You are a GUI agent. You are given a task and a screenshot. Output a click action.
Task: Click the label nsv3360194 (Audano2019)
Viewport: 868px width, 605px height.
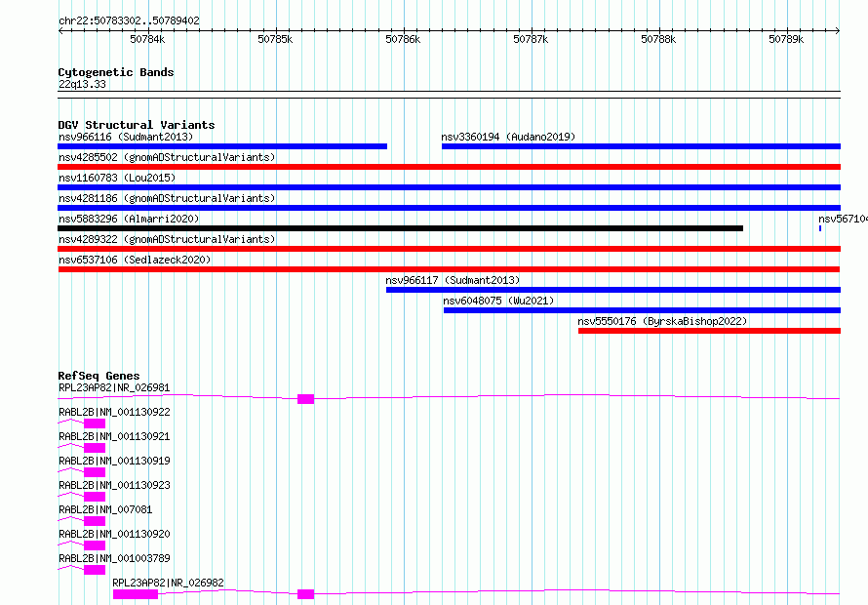tap(508, 137)
